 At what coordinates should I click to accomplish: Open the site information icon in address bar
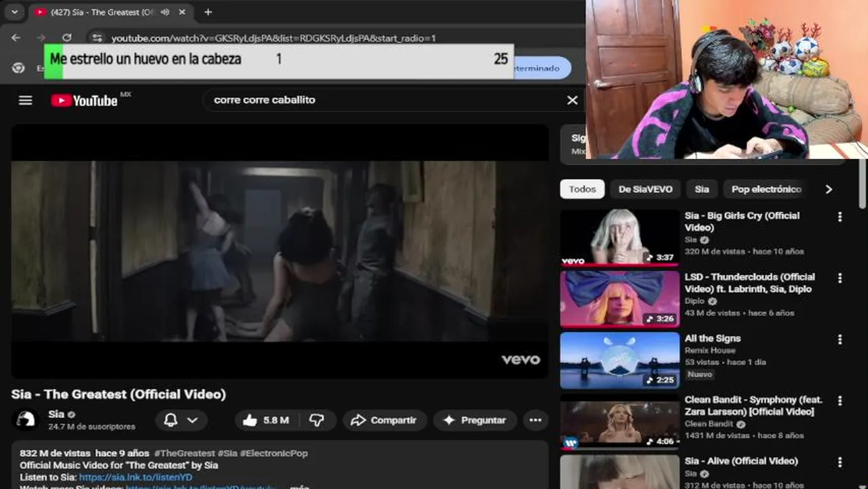(97, 38)
